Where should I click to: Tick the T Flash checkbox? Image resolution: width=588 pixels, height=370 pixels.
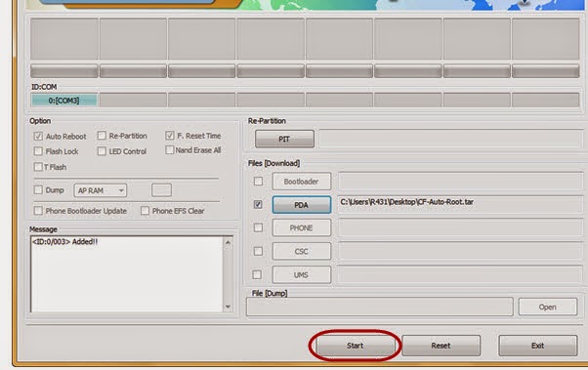[x=38, y=167]
